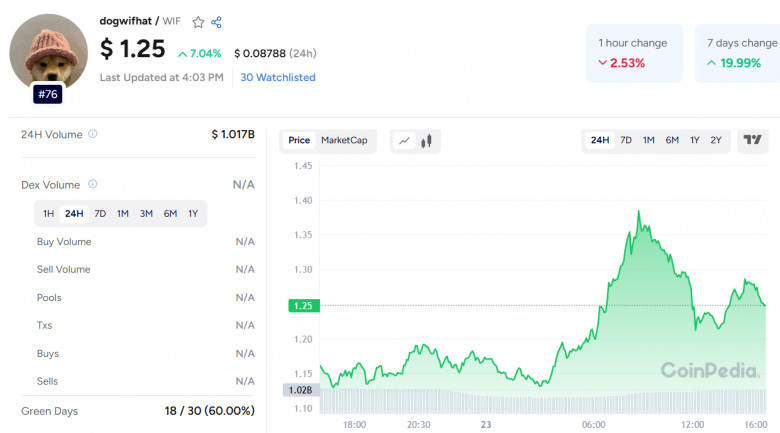Viewport: 780px width, 433px height.
Task: Click the $ 1.25 current price
Action: (132, 49)
